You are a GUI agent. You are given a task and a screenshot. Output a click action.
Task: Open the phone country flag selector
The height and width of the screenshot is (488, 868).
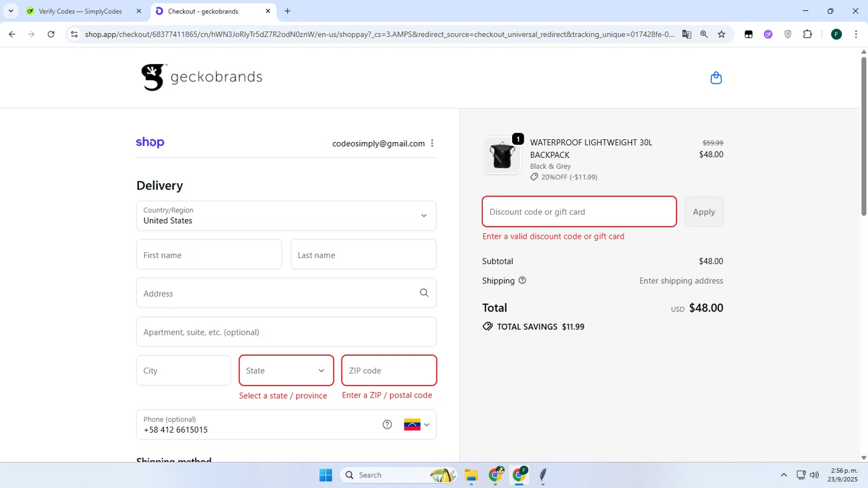point(417,425)
